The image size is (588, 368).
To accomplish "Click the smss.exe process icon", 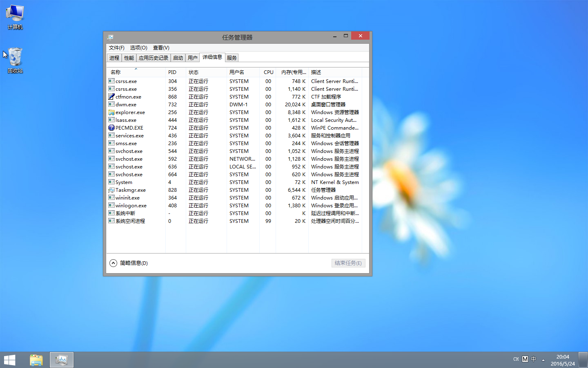I will coord(111,143).
